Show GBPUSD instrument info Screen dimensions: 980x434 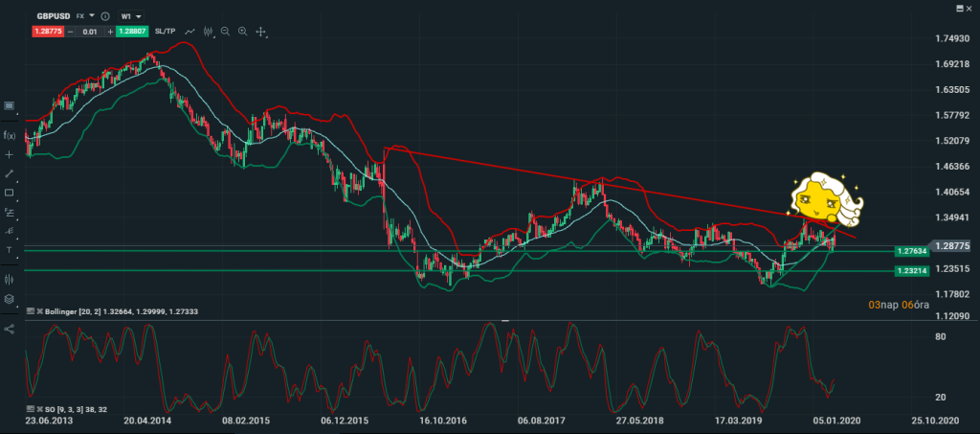pyautogui.click(x=104, y=17)
